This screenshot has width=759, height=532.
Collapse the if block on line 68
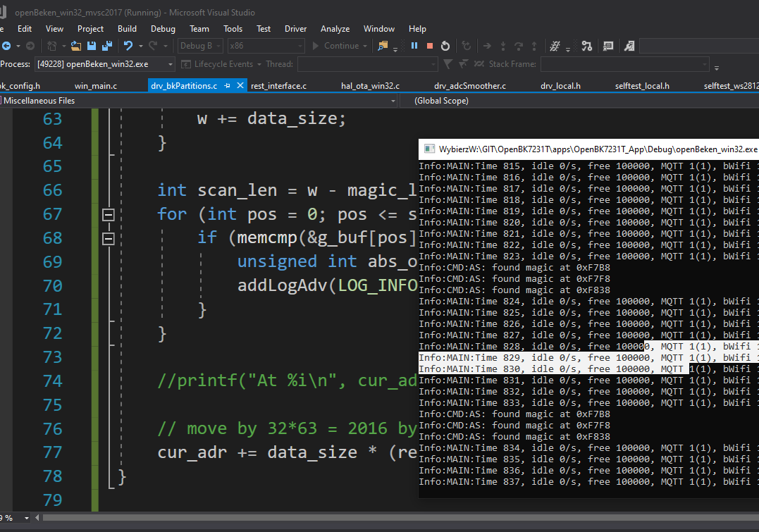(x=109, y=238)
